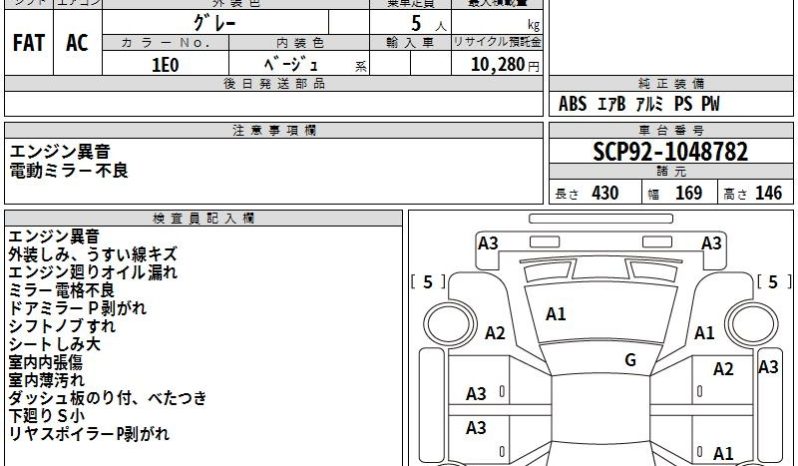Image resolution: width=798 pixels, height=466 pixels.
Task: Click the エンジン廻りオイル漏れ inspector note
Action: 93,273
